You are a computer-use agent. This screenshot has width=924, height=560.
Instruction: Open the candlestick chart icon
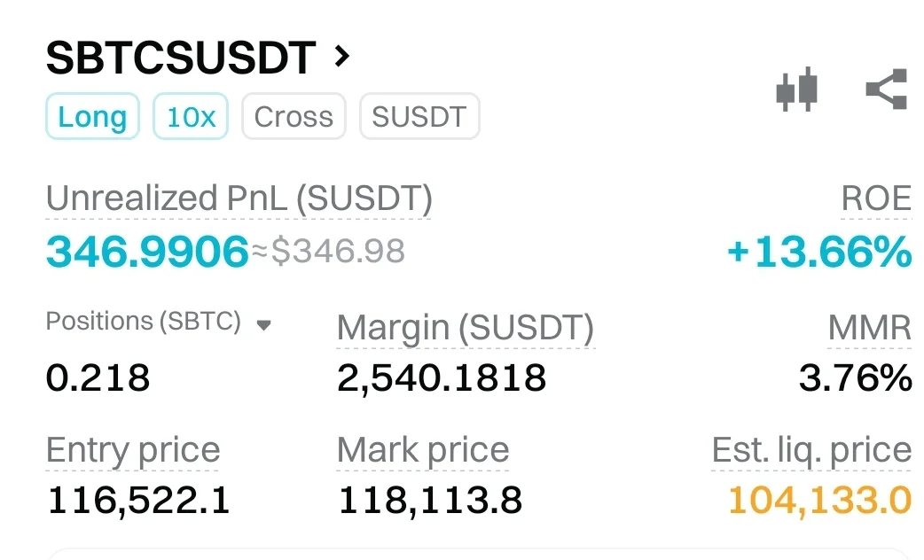tap(796, 89)
